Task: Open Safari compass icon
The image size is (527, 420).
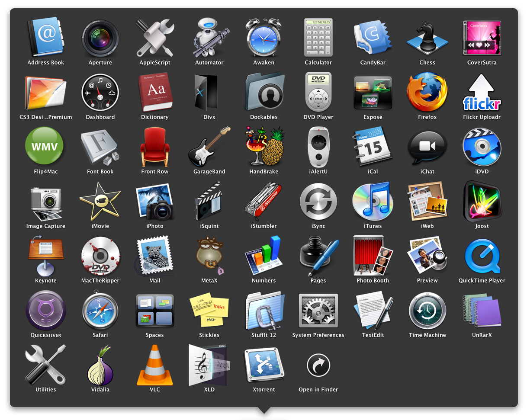Action: 100,310
